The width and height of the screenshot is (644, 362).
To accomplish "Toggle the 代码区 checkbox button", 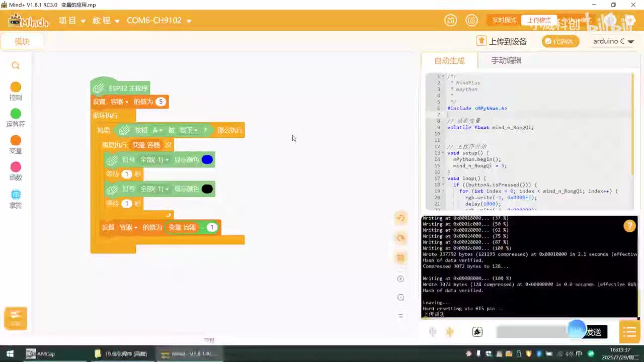I will click(x=560, y=41).
